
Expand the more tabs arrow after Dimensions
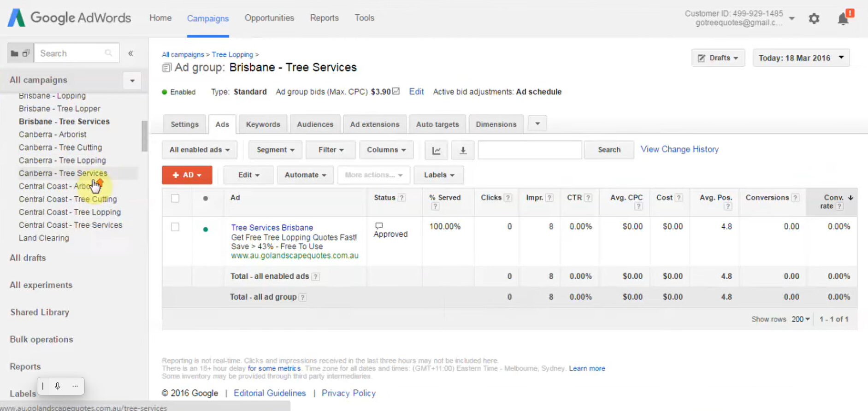pos(537,123)
